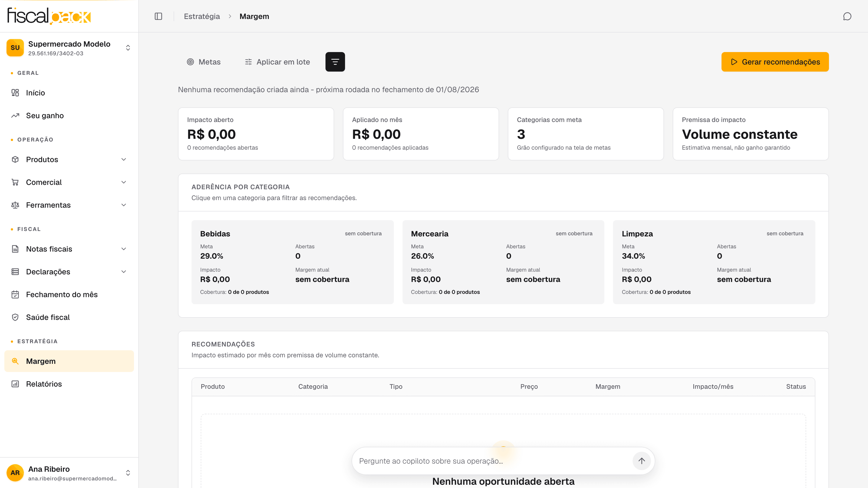868x488 pixels.
Task: Click the Produtos box icon
Action: (15, 159)
